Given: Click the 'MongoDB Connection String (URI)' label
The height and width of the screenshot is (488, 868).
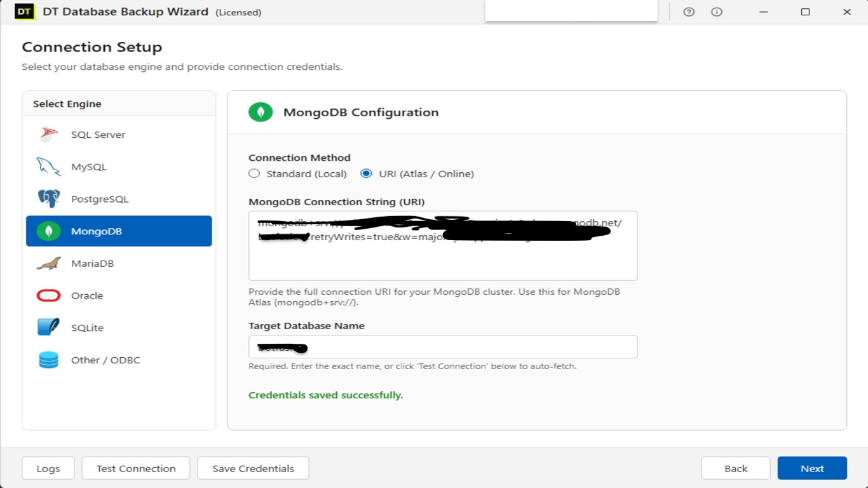Looking at the screenshot, I should pos(337,202).
